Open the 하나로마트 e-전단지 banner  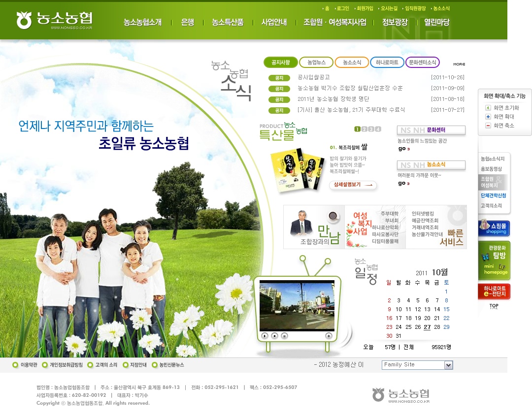[x=494, y=291]
